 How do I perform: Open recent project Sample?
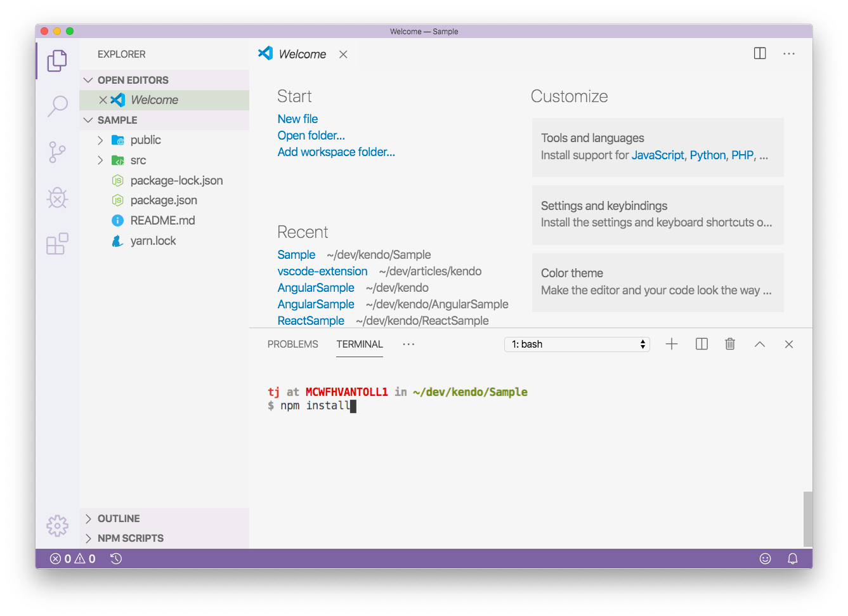296,255
